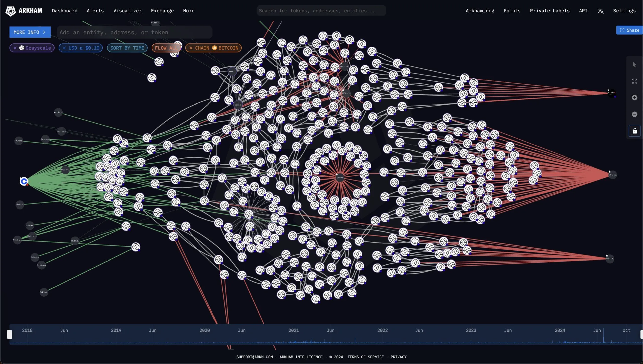Expand the MORE INFO panel

coord(30,32)
